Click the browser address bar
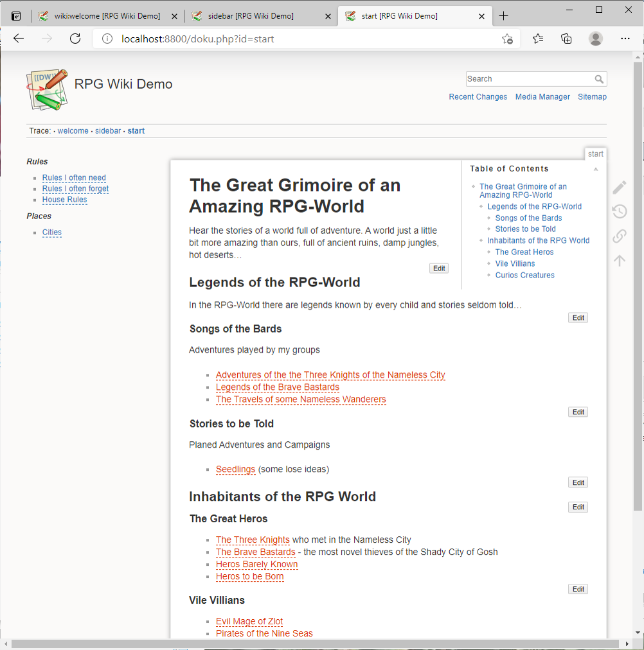Screen dimensions: 644x650 point(307,39)
